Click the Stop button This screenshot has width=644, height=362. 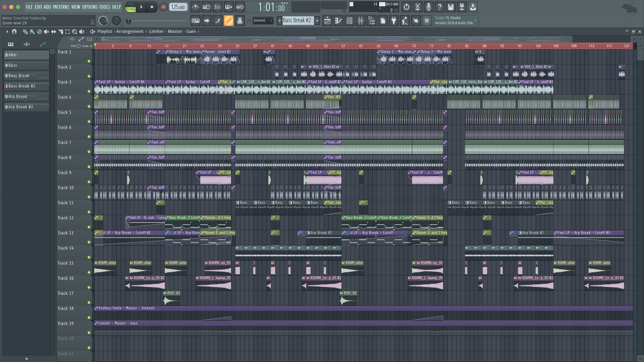pyautogui.click(x=152, y=7)
